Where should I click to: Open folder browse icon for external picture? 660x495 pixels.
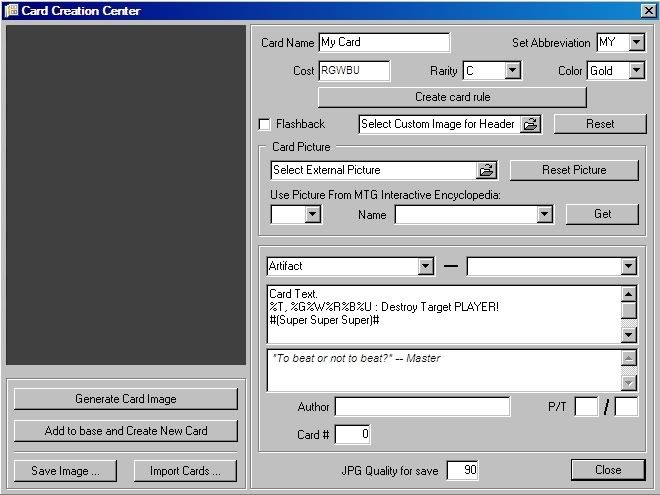(486, 170)
